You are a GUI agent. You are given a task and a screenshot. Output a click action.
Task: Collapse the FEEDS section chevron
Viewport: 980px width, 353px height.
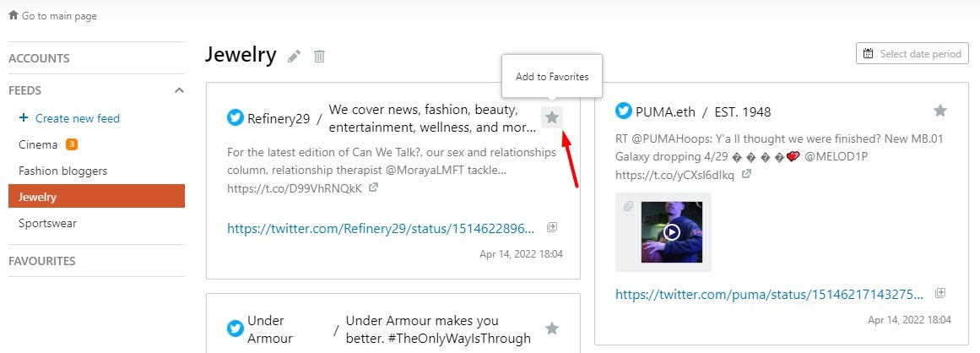(x=180, y=90)
